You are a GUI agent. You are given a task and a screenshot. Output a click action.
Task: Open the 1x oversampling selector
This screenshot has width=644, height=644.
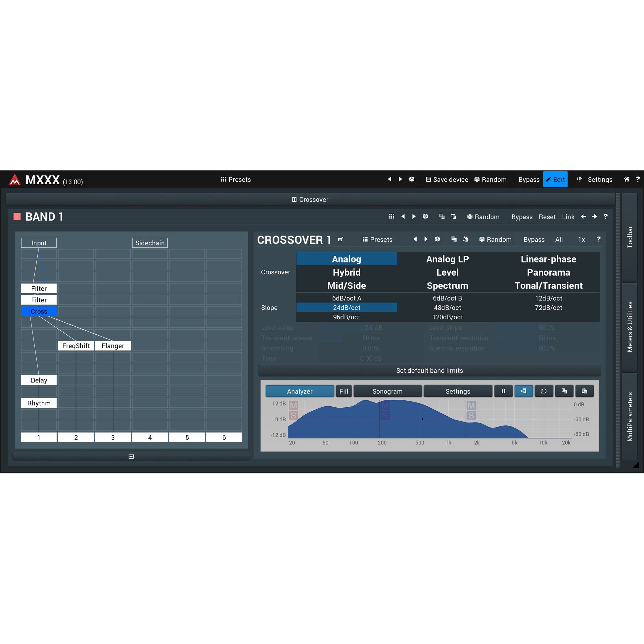(581, 239)
